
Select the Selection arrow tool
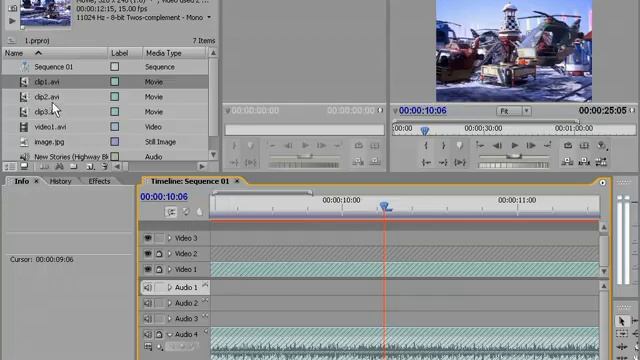point(622,321)
